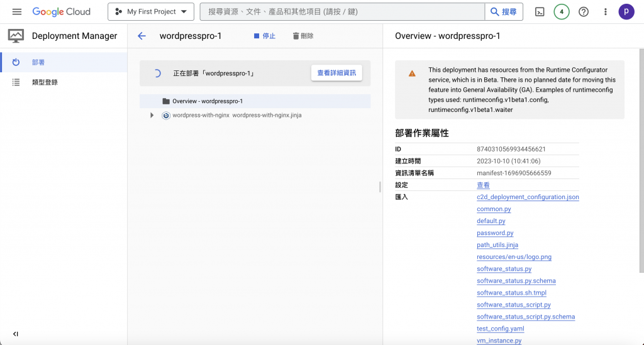The width and height of the screenshot is (644, 345).
Task: Open the user account avatar P
Action: [626, 12]
